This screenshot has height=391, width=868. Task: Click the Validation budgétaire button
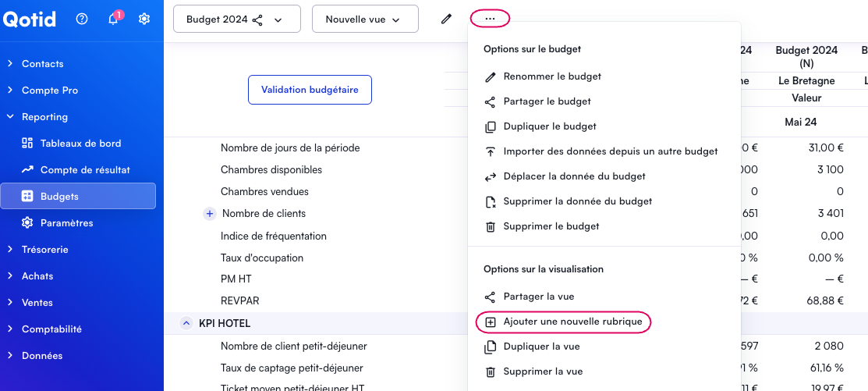(310, 90)
